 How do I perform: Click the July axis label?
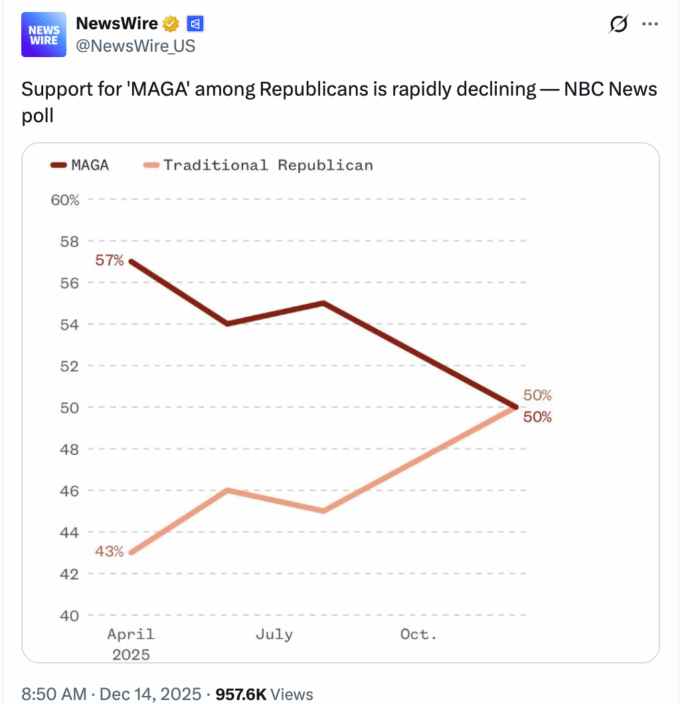(x=274, y=635)
